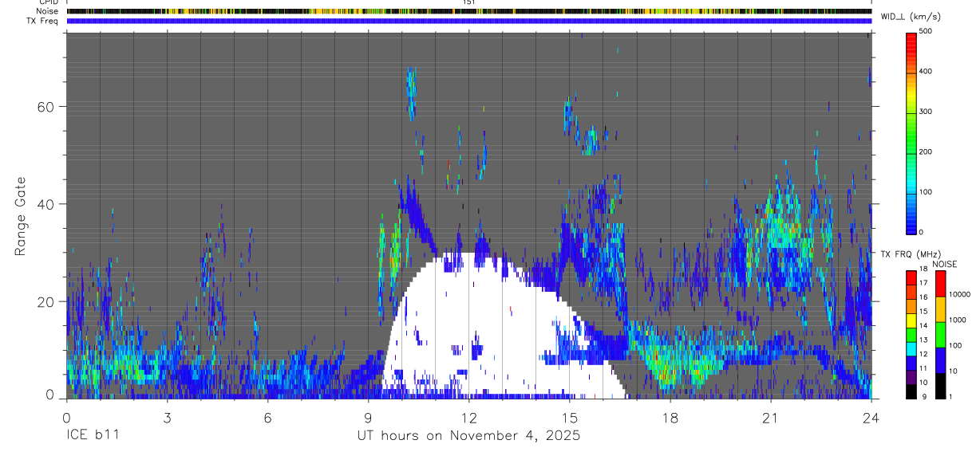
Task: Click the '400' label on width colorbar
Action: 925,72
